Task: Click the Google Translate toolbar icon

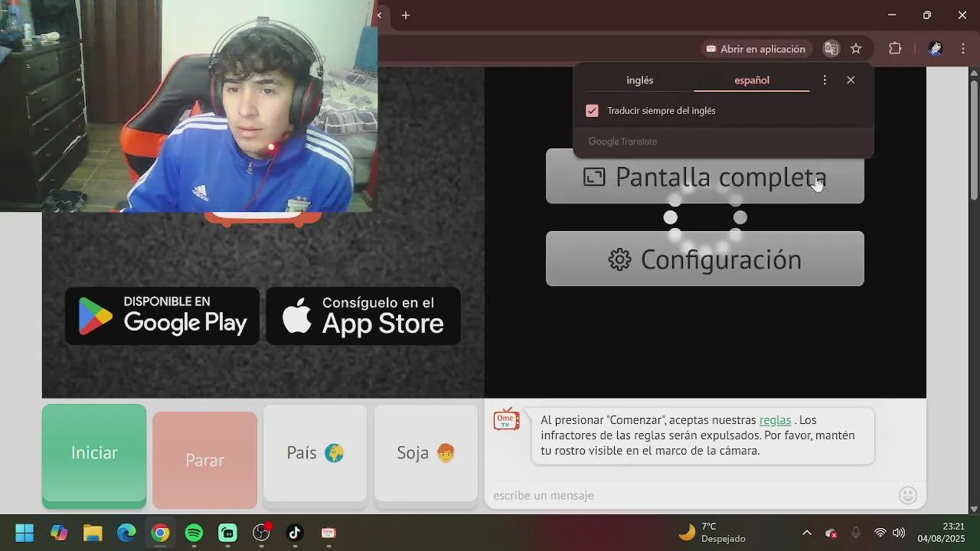Action: coord(831,49)
